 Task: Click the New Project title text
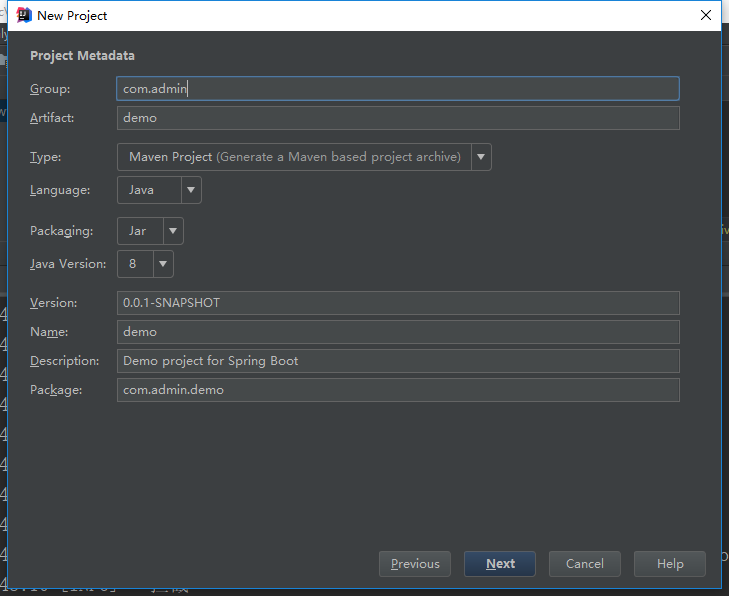tap(72, 16)
